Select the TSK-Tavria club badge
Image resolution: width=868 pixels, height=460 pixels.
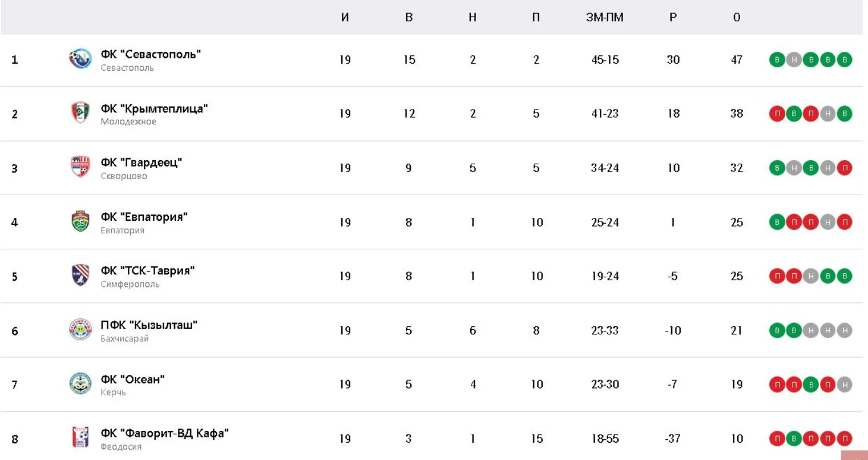tap(80, 276)
